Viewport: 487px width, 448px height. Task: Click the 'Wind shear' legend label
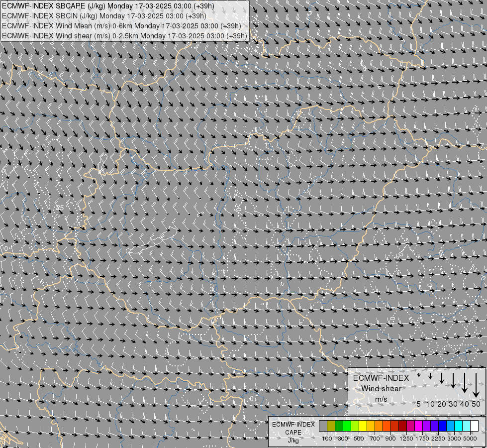382,389
